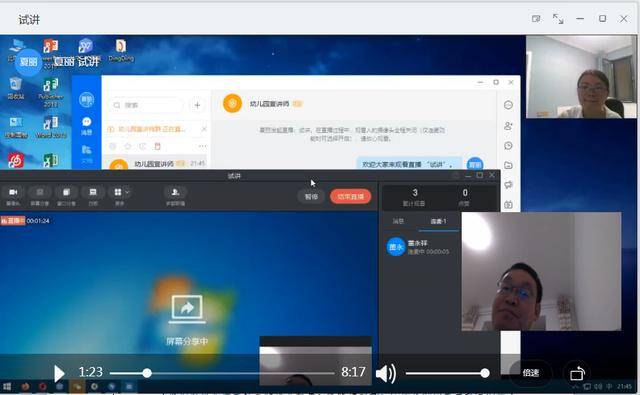Open the DingTalk messages sidebar icon

tap(87, 126)
